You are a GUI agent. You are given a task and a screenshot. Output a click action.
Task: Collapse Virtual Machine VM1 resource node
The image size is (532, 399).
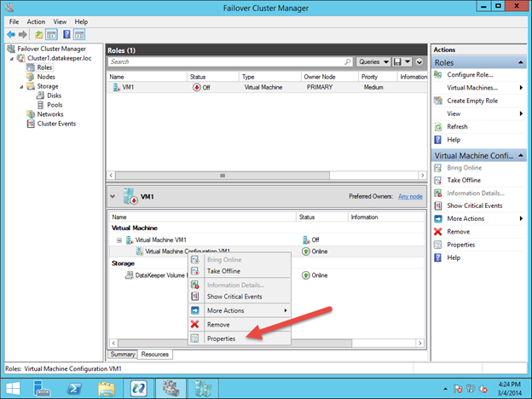119,240
